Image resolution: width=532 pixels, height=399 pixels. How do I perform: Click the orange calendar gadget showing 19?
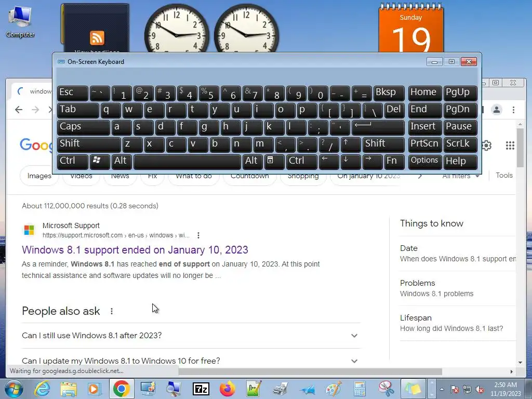click(411, 29)
